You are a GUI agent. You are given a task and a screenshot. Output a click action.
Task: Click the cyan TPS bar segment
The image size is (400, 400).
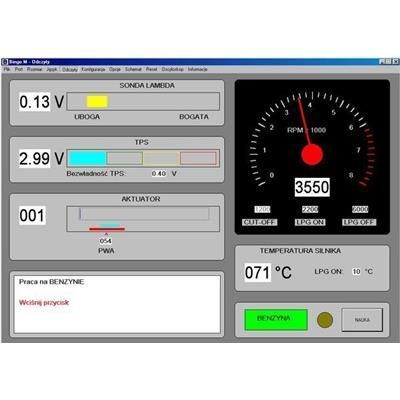point(88,158)
